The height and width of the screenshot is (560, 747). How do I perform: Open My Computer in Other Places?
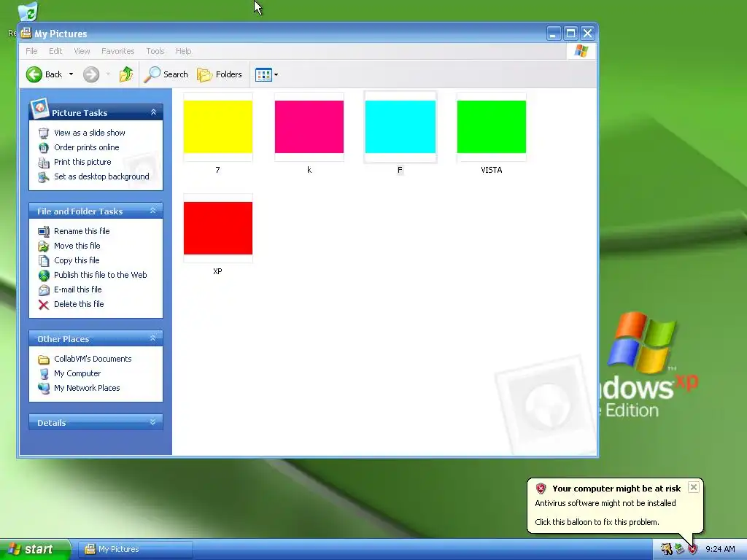coord(77,373)
